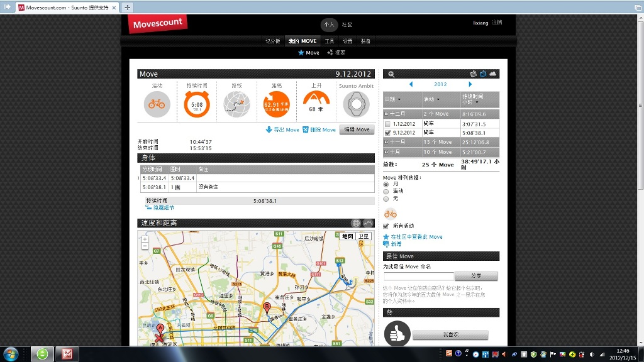This screenshot has width=644, height=362.
Task: Expand the 十一月 month row
Action: tap(386, 143)
